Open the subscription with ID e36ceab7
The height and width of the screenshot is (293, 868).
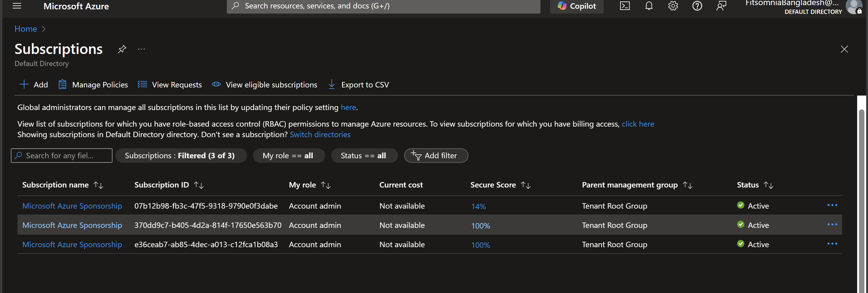coord(72,244)
